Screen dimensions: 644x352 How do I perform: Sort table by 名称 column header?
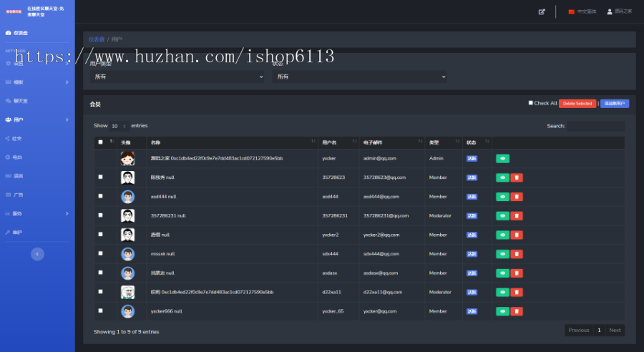[233, 142]
